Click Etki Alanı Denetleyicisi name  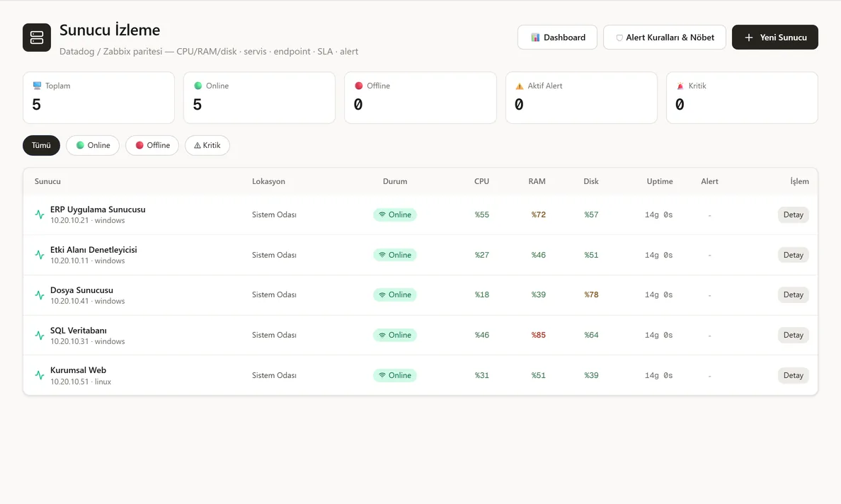[x=93, y=250]
